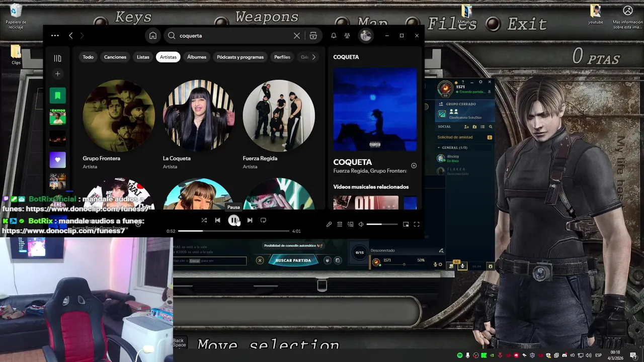Open League client help question mark
This screenshot has height=362, width=644.
[x=462, y=82]
